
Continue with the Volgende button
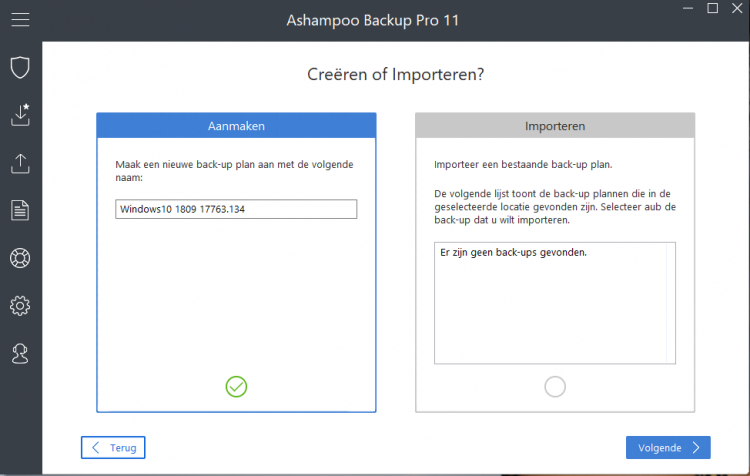668,447
